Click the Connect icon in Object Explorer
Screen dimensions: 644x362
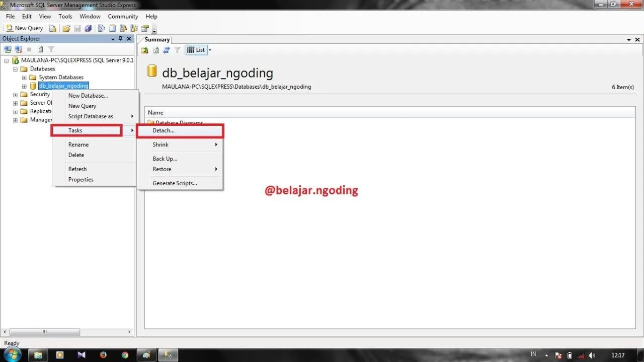(x=8, y=49)
